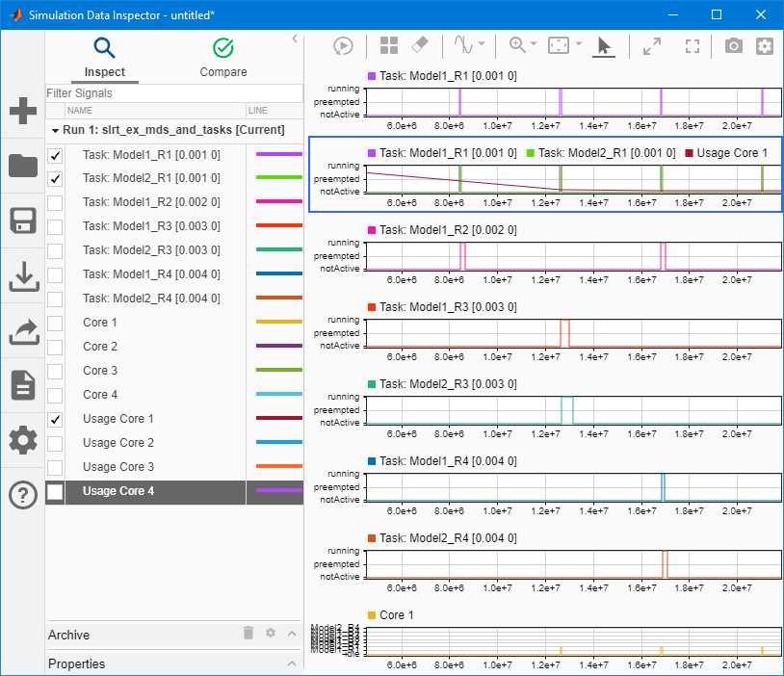The image size is (784, 676).
Task: Open the zoom mode dropdown arrow
Action: 532,45
